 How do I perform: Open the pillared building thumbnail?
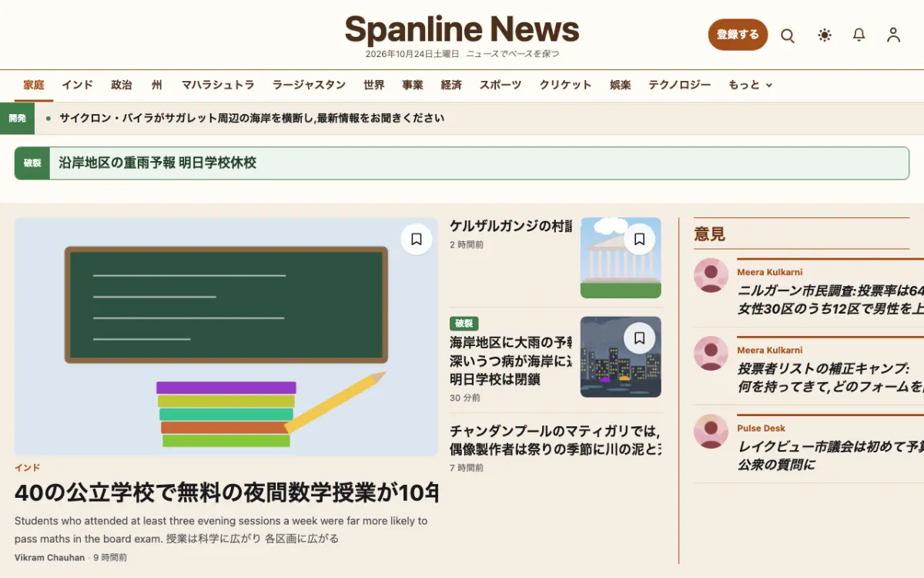pos(621,257)
